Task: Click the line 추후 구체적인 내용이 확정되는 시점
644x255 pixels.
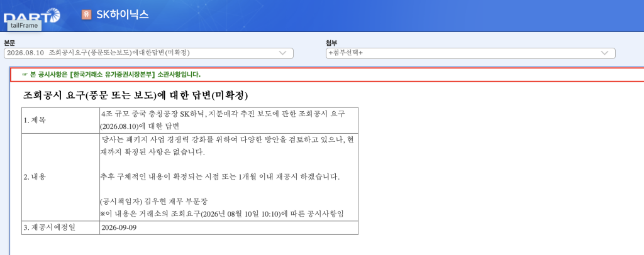Action: click(220, 178)
